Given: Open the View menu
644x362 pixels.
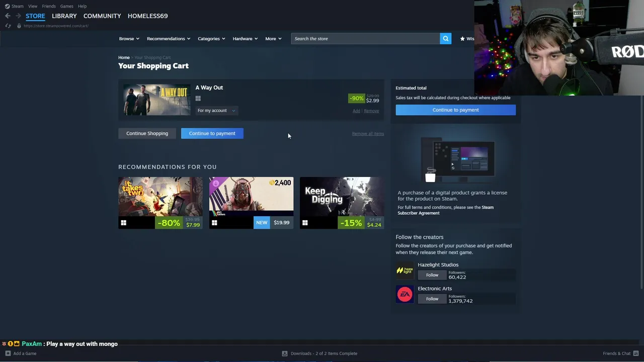Looking at the screenshot, I should pyautogui.click(x=33, y=6).
